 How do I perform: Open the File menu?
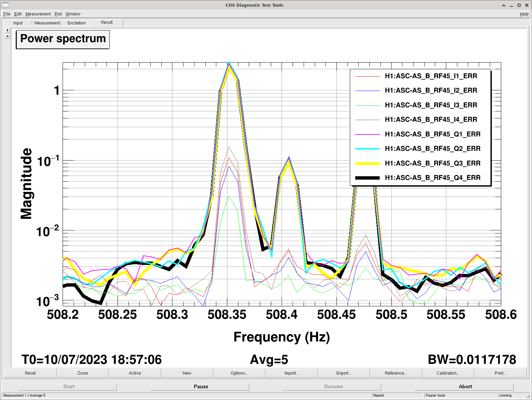[x=7, y=14]
